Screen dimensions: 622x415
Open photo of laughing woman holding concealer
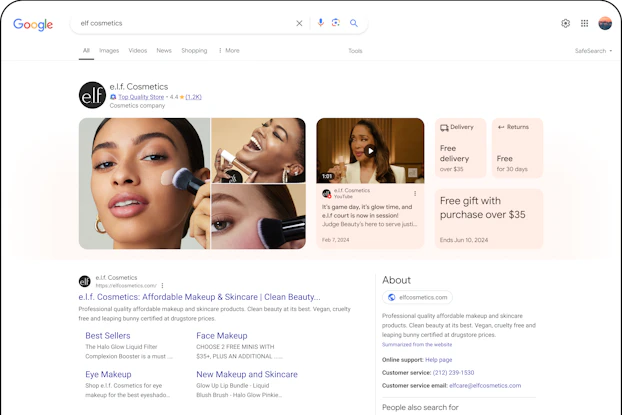(258, 150)
